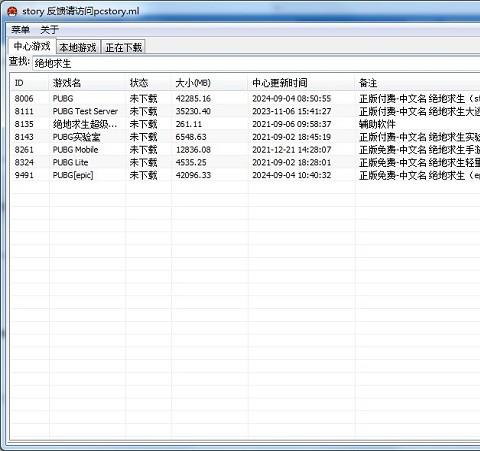The width and height of the screenshot is (480, 451).
Task: Click size value 6548.63
Action: click(x=191, y=137)
